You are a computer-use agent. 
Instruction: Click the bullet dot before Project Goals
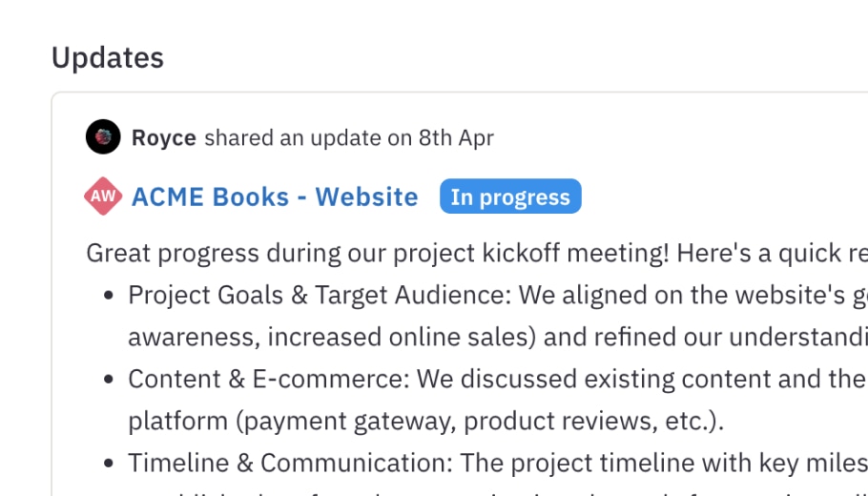(109, 296)
